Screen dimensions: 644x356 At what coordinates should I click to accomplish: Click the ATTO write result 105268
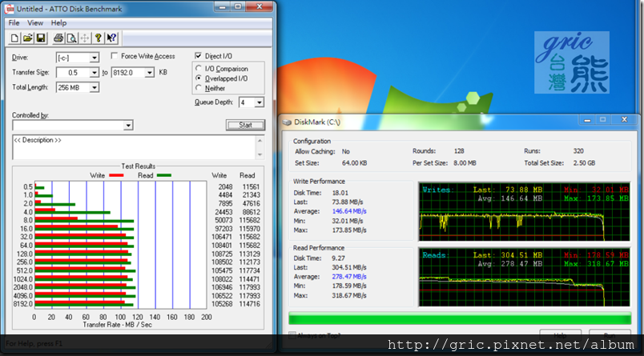pyautogui.click(x=222, y=304)
